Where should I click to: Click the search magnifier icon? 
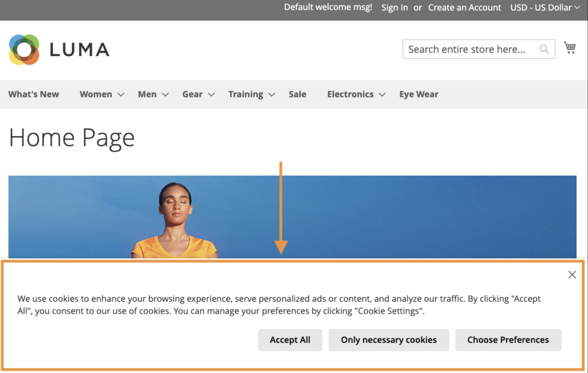[544, 49]
